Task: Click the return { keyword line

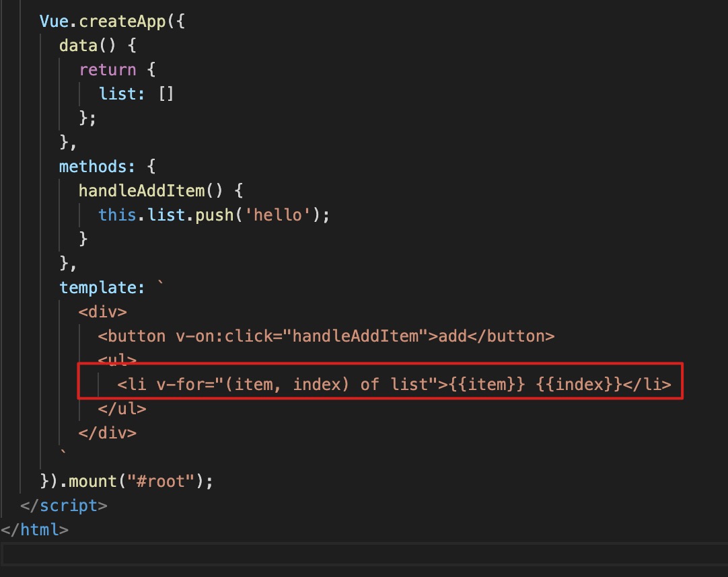Action: (x=117, y=70)
